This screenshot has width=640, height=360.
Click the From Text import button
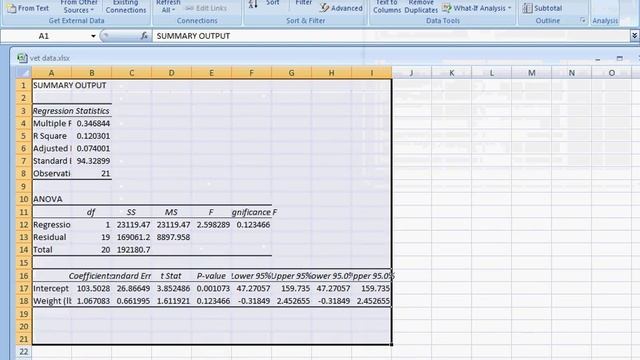28,8
